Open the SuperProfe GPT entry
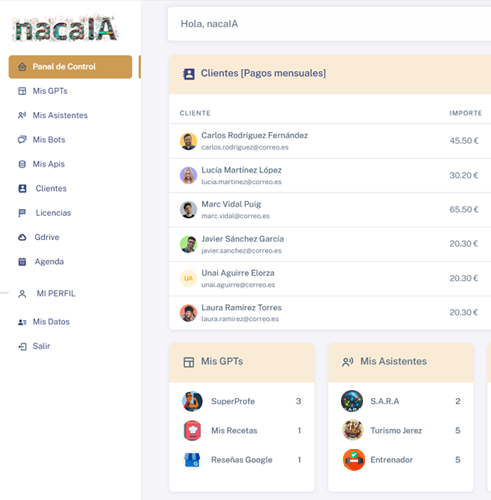Image resolution: width=491 pixels, height=500 pixels. (241, 401)
